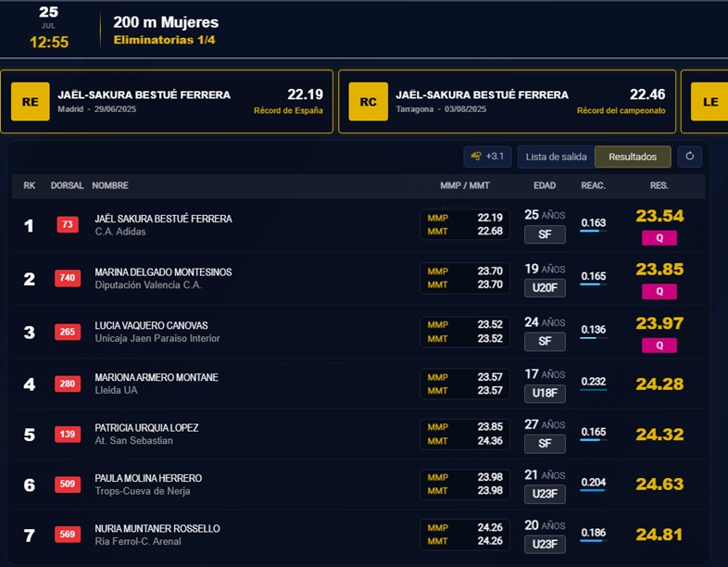The width and height of the screenshot is (728, 567).
Task: Click the RES. column header
Action: click(659, 185)
